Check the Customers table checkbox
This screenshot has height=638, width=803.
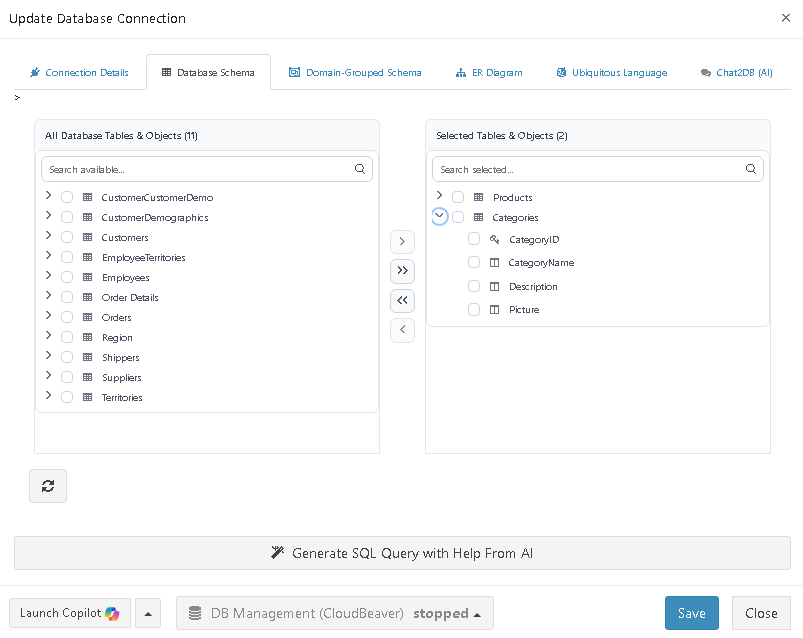(x=67, y=237)
